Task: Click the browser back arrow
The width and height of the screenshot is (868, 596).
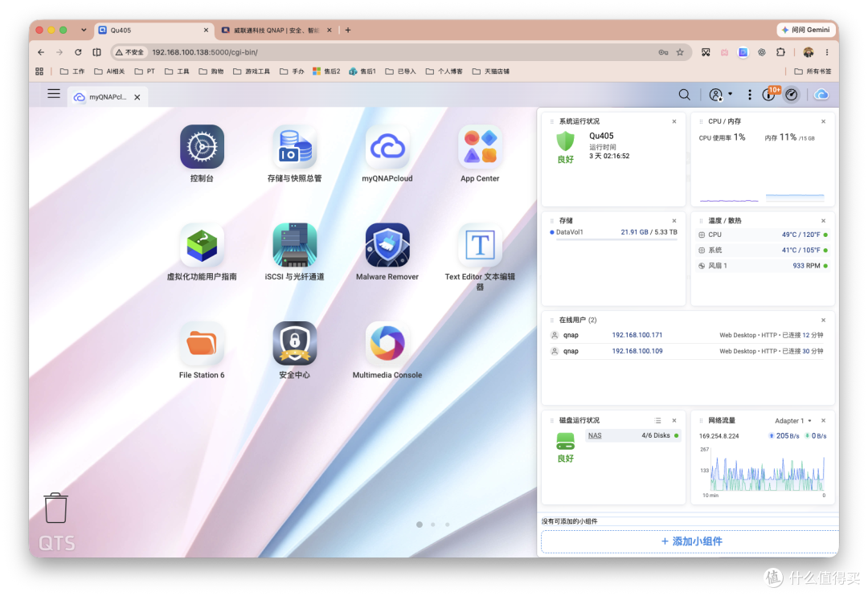Action: pos(41,52)
